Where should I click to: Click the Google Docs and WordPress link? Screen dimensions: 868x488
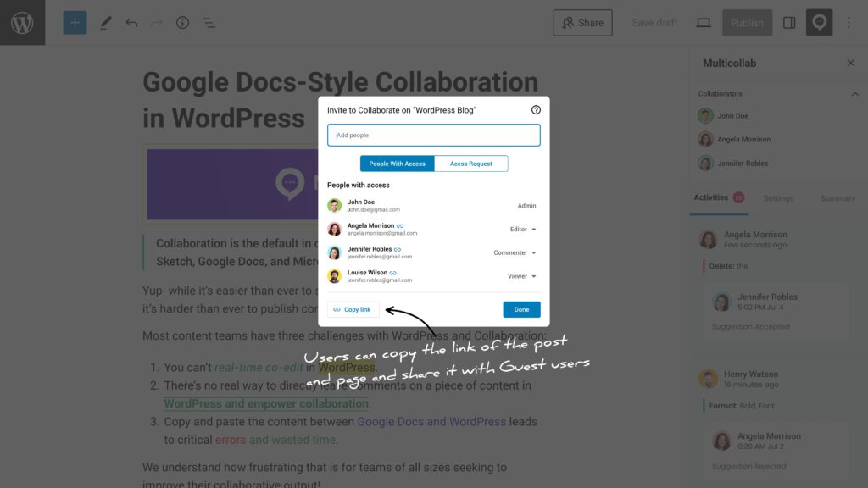(x=431, y=422)
